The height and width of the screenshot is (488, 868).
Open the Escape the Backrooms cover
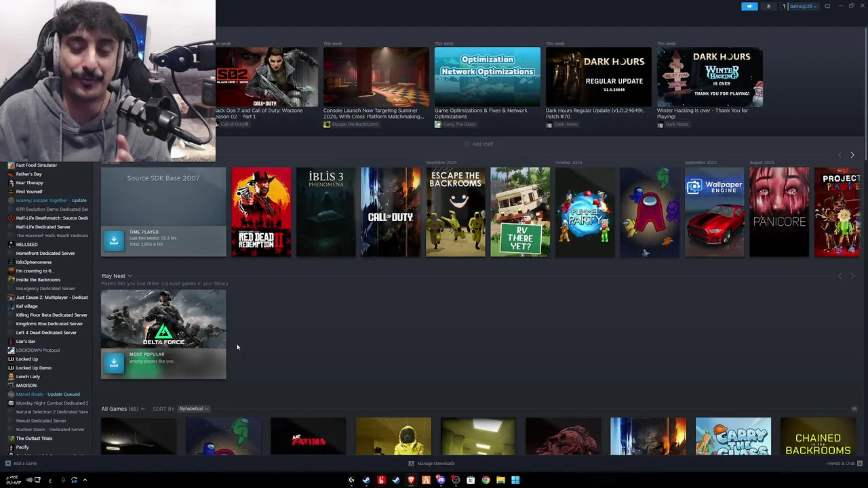455,212
